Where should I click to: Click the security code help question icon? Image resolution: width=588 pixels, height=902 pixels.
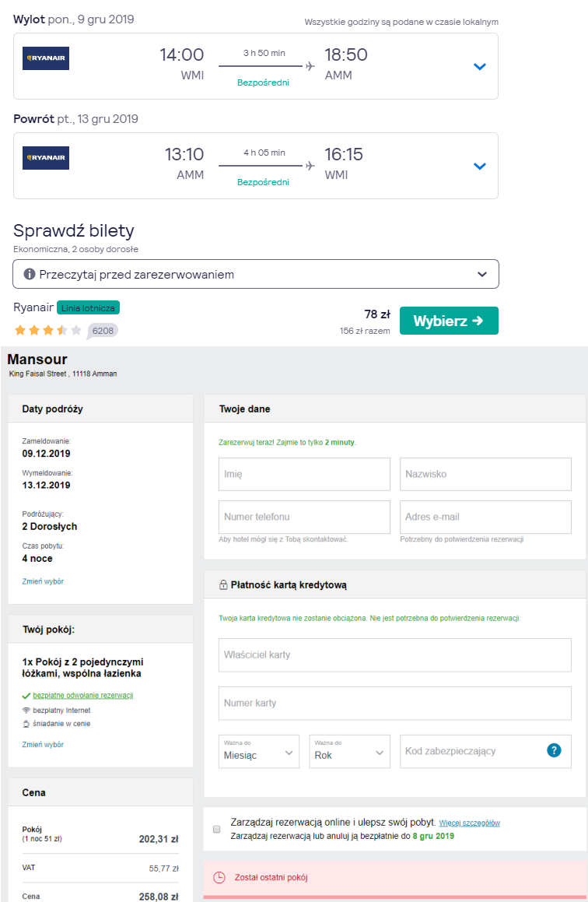coord(554,750)
